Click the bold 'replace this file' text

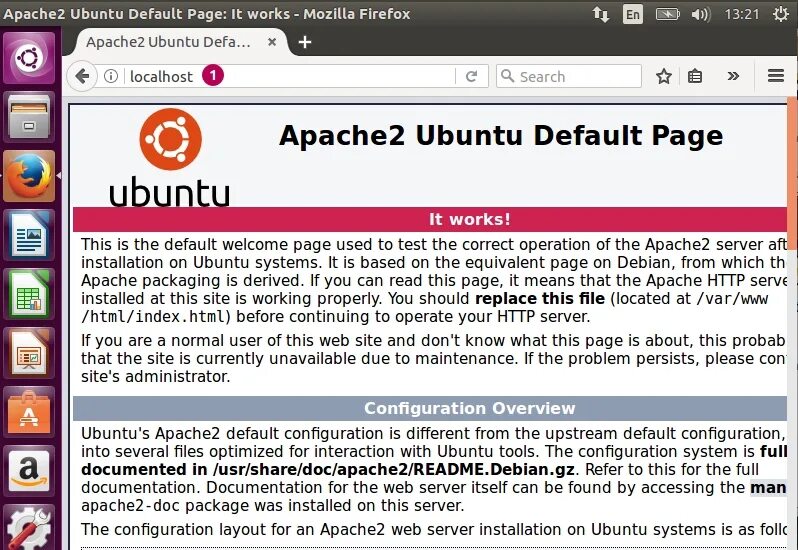[x=540, y=298]
